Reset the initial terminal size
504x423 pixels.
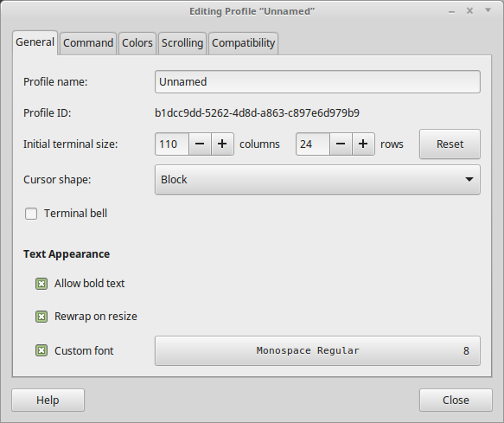tap(450, 144)
